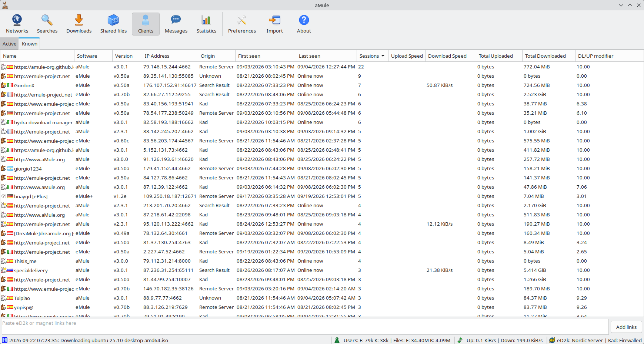
Task: Click the flag icon next to ThisIs_me
Action: [10, 261]
